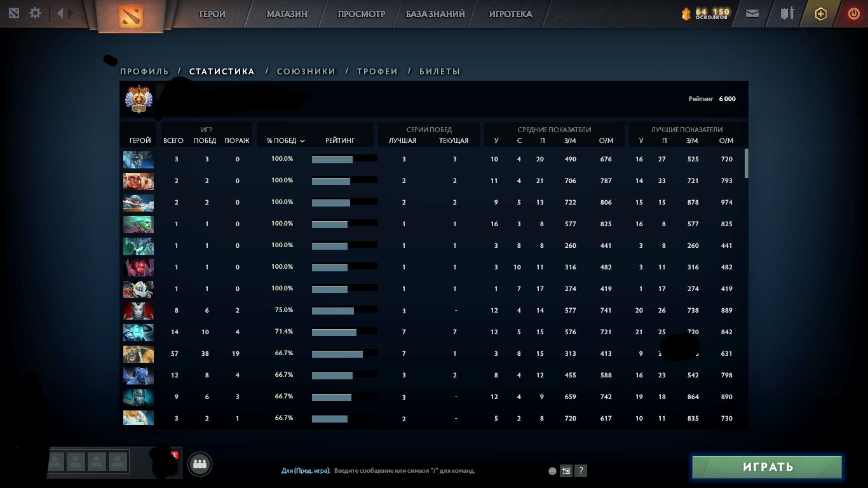Sort by ГЕРОЙ column header

click(140, 140)
